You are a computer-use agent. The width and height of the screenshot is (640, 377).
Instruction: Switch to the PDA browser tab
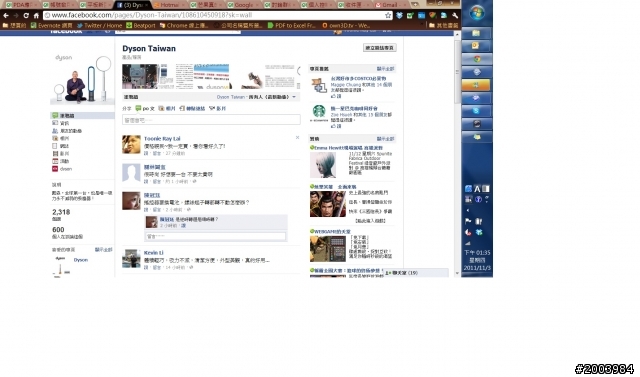(x=21, y=5)
